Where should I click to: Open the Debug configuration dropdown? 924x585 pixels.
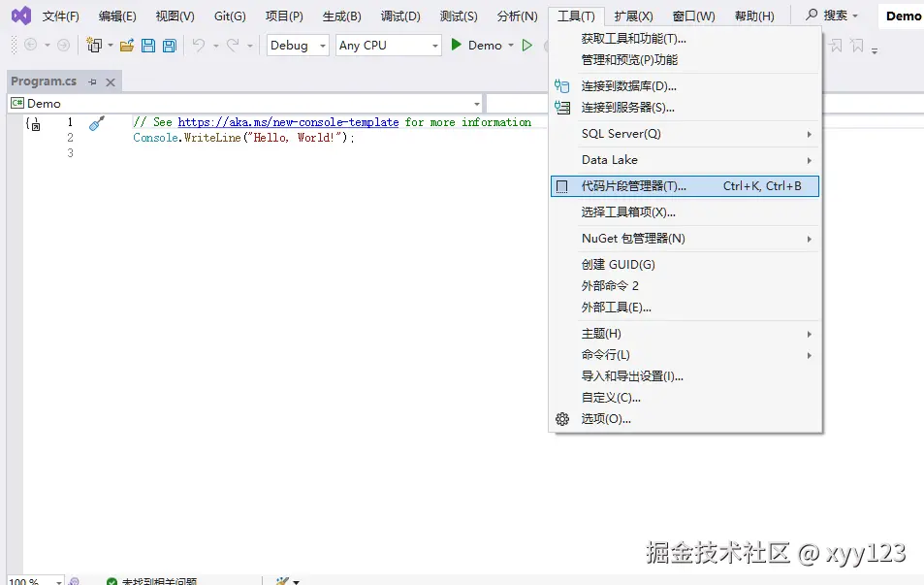(x=298, y=45)
